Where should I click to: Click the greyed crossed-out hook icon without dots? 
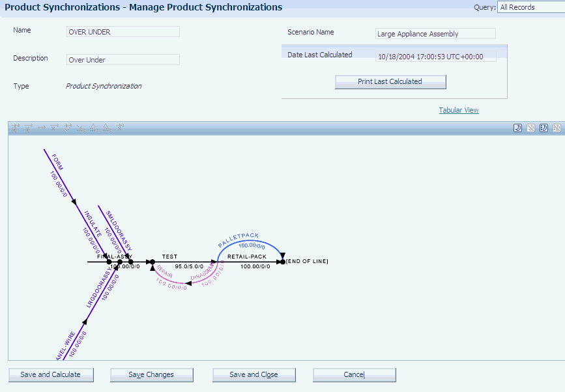[530, 128]
